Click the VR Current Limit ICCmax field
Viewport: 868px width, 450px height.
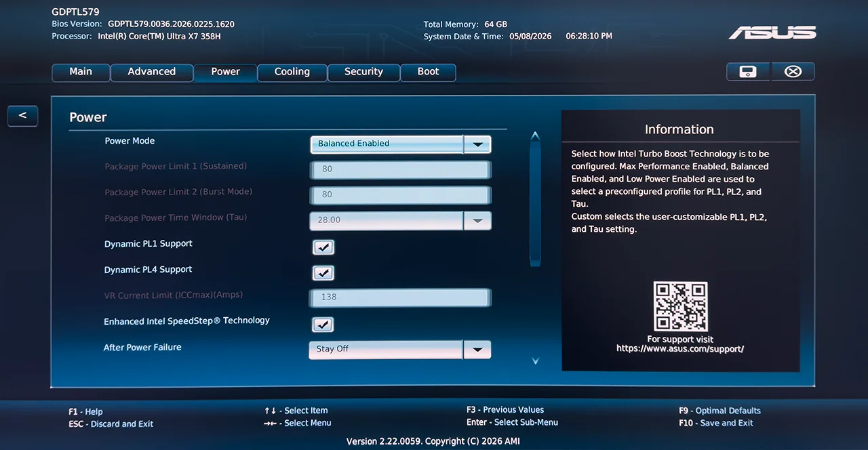pyautogui.click(x=400, y=297)
